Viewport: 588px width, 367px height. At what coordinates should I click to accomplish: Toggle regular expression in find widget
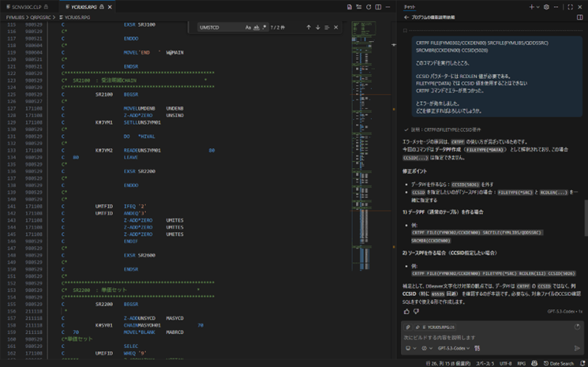(265, 27)
